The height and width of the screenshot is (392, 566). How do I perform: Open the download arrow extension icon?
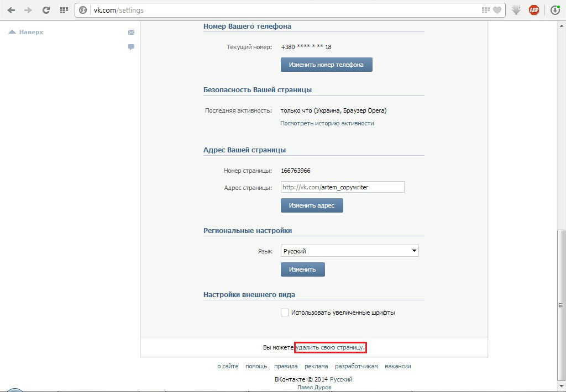[x=516, y=10]
